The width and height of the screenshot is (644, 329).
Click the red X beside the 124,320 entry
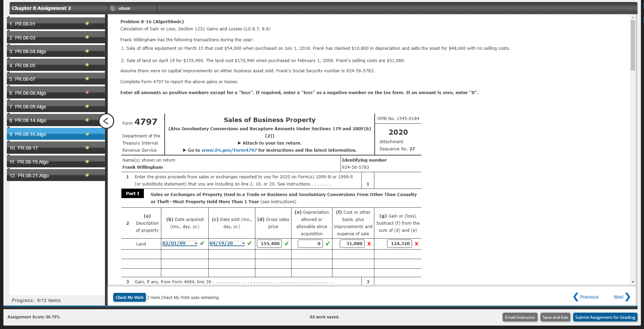pyautogui.click(x=416, y=243)
